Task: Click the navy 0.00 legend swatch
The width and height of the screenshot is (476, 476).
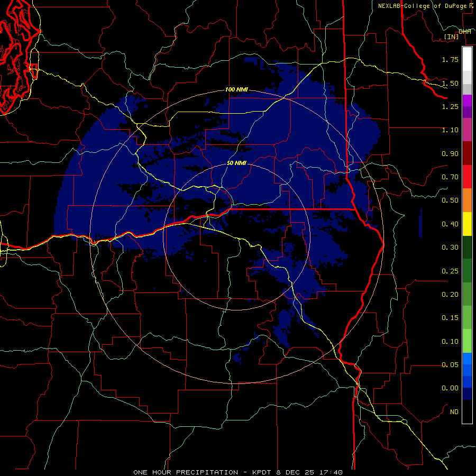Action: tap(467, 393)
